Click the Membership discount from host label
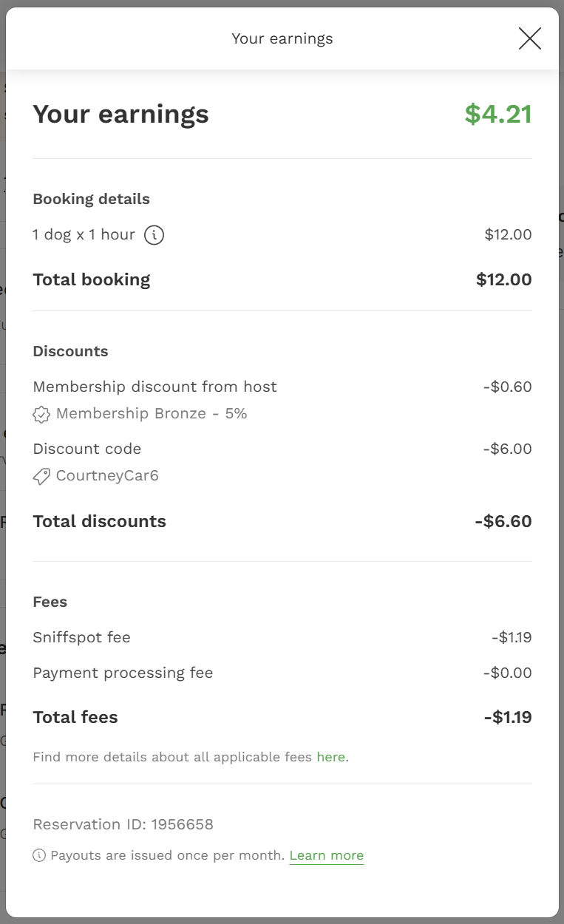The height and width of the screenshot is (924, 564). [154, 387]
